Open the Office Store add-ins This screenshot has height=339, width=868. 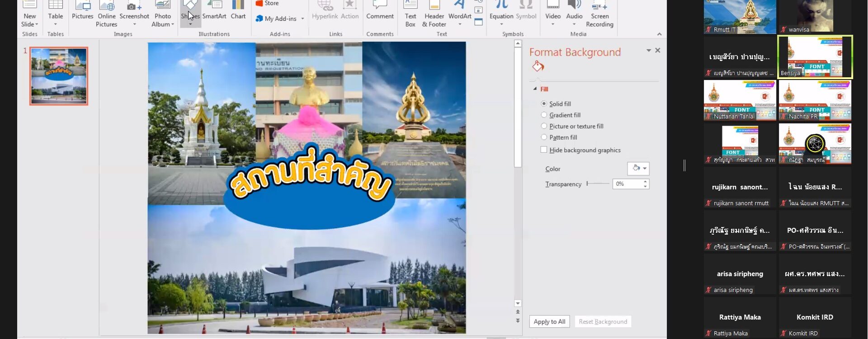pos(268,3)
